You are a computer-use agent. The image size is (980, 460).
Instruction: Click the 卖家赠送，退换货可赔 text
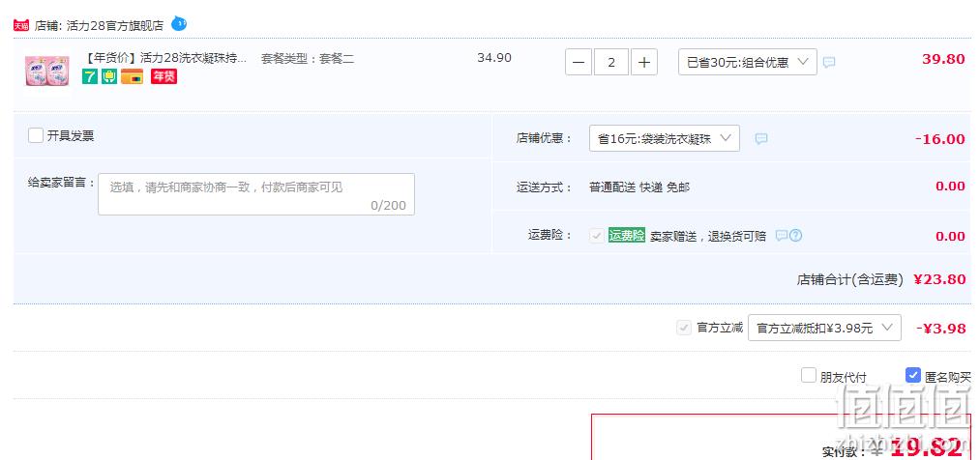(707, 237)
